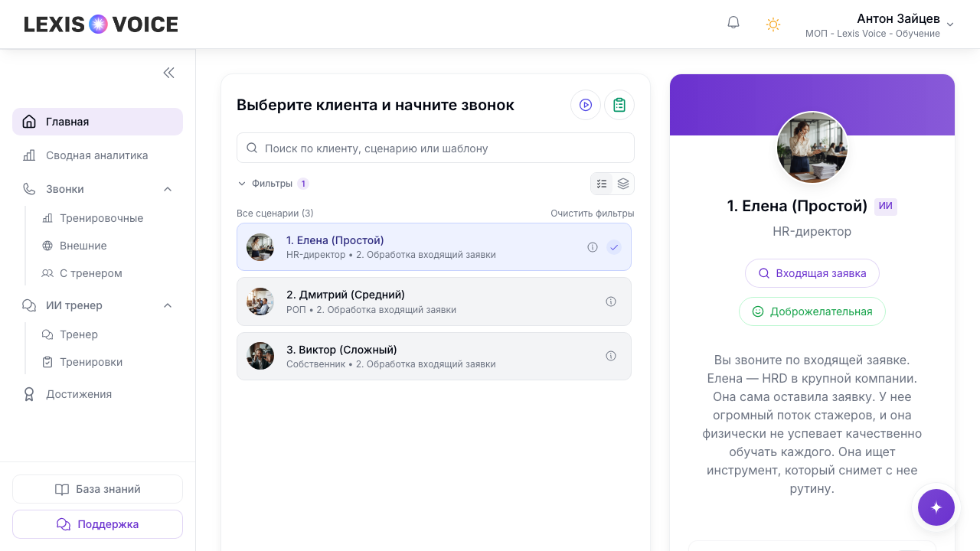This screenshot has height=551, width=980.
Task: Collapse the ИИ тренер section chevron
Action: pos(168,305)
